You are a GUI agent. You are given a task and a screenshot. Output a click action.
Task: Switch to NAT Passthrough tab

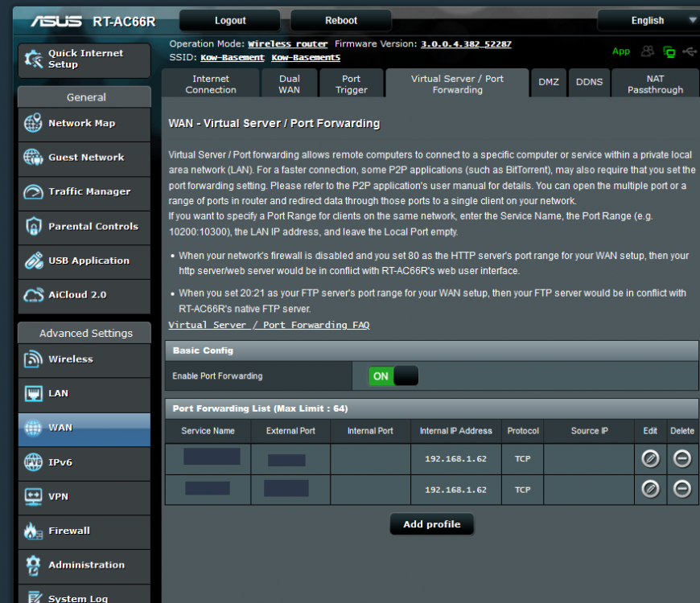point(655,84)
